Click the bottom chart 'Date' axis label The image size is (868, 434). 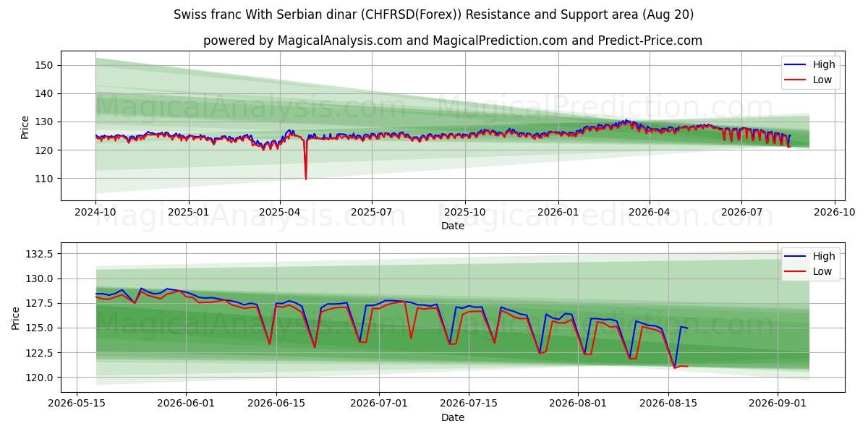pos(453,417)
